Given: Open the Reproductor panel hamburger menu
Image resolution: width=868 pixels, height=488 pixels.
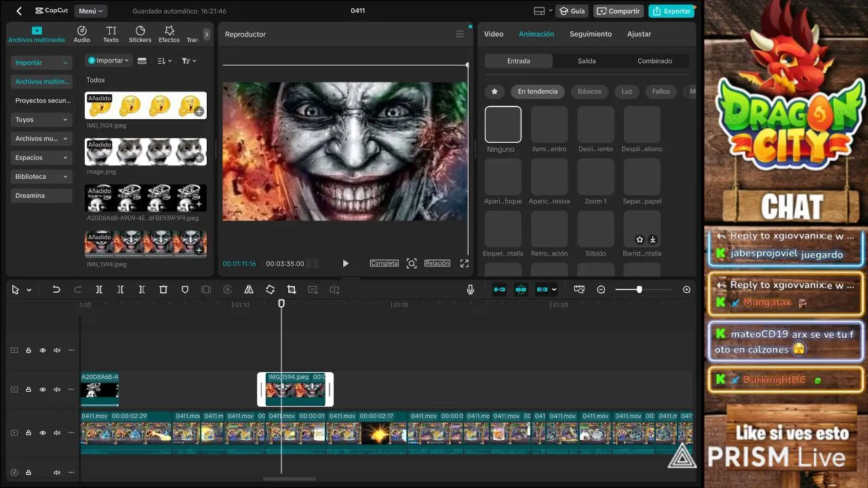Looking at the screenshot, I should click(x=460, y=34).
